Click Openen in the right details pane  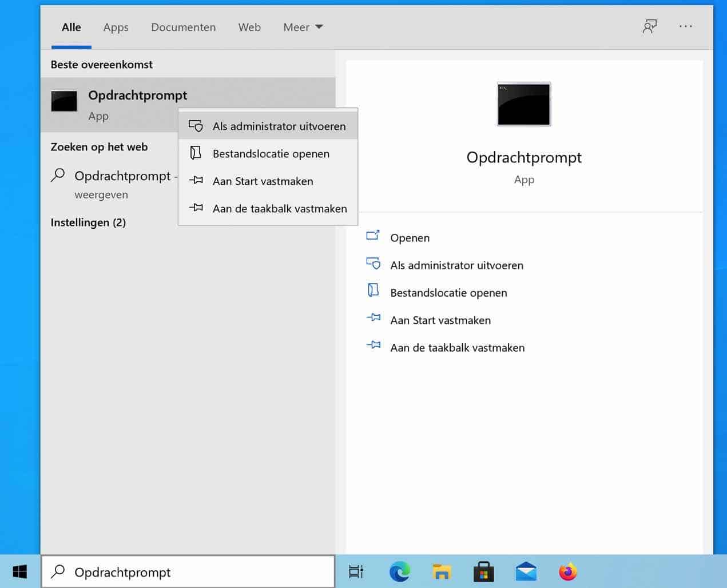[x=410, y=237]
